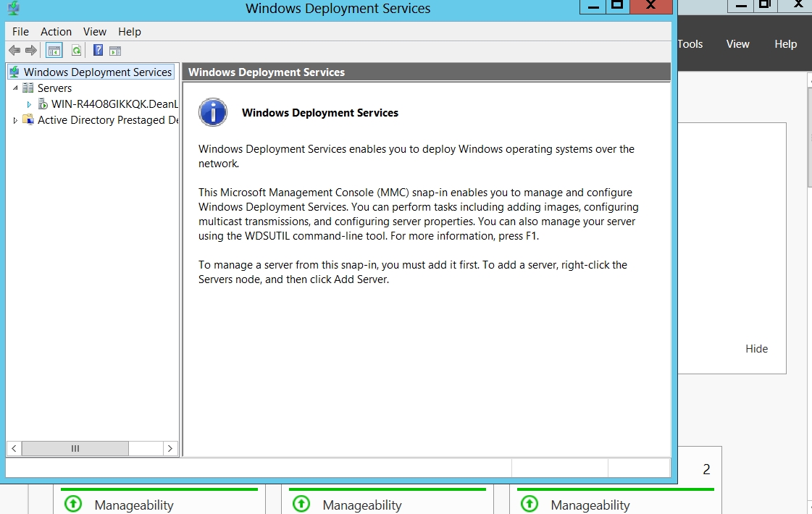Expand the Active Directory Prestaged Devices node
The image size is (812, 514).
(15, 120)
